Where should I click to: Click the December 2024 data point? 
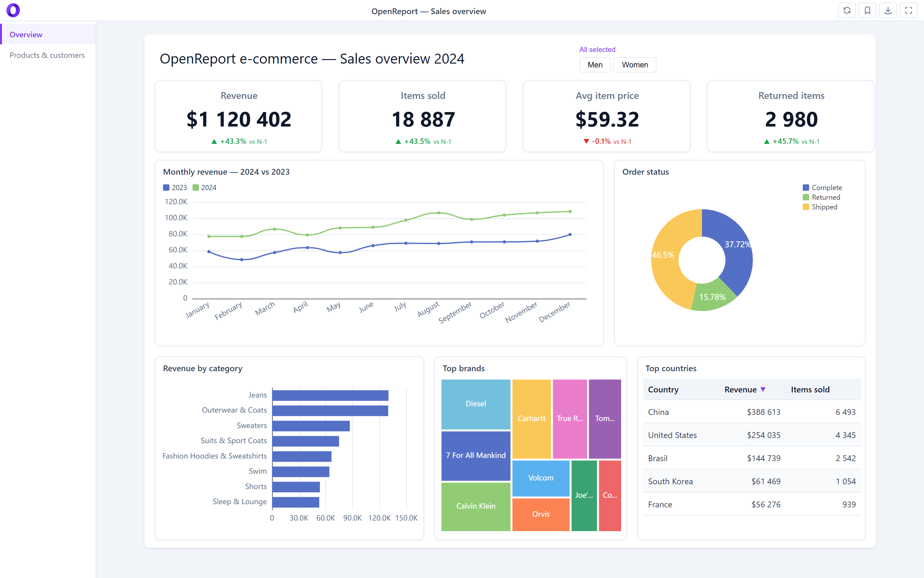coord(570,211)
